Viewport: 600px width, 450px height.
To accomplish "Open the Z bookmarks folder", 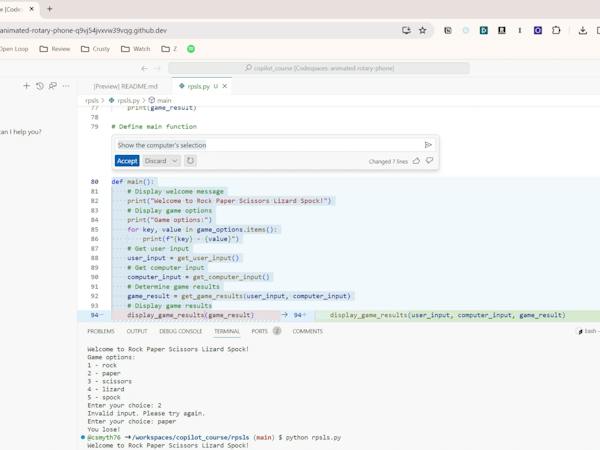I will 169,49.
